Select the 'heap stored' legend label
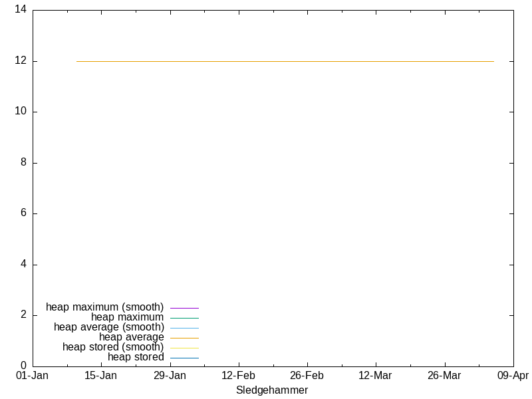This screenshot has height=399, width=532. click(135, 357)
